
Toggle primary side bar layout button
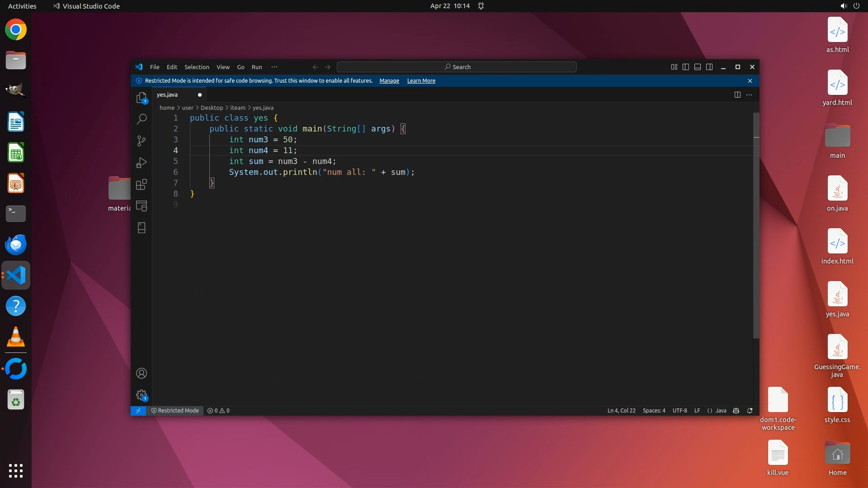click(x=686, y=67)
